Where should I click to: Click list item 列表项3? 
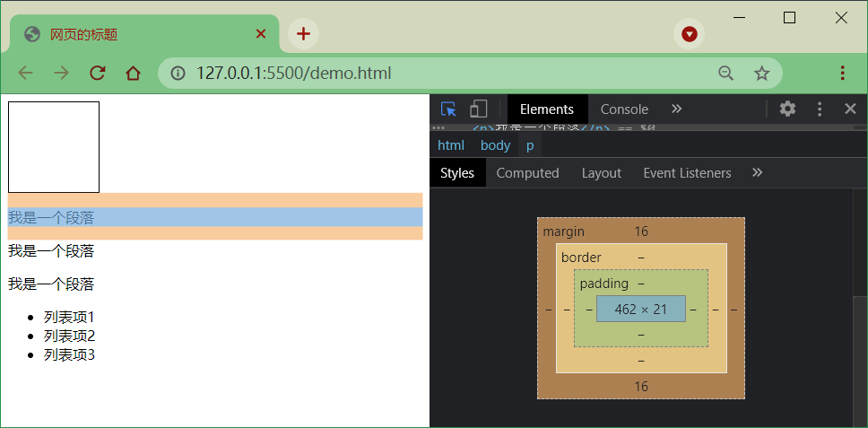click(69, 355)
